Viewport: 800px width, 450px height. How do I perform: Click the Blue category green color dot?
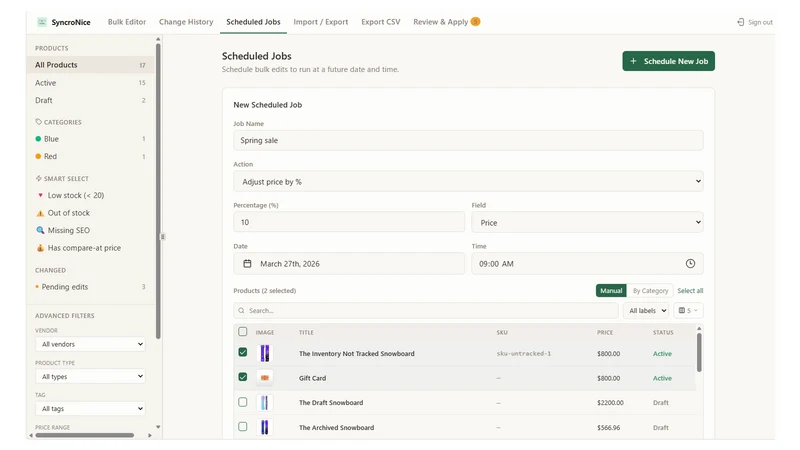(x=38, y=139)
